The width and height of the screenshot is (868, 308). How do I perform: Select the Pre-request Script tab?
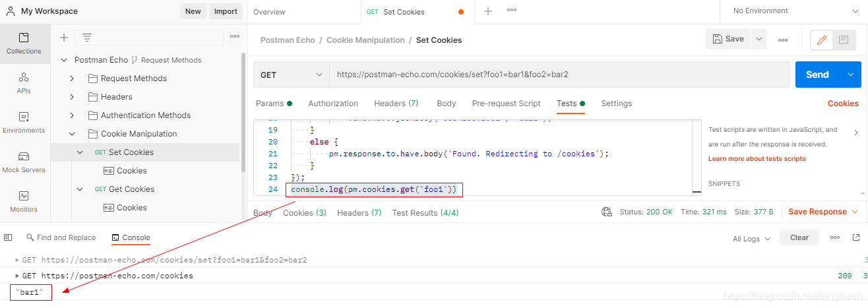click(x=507, y=104)
